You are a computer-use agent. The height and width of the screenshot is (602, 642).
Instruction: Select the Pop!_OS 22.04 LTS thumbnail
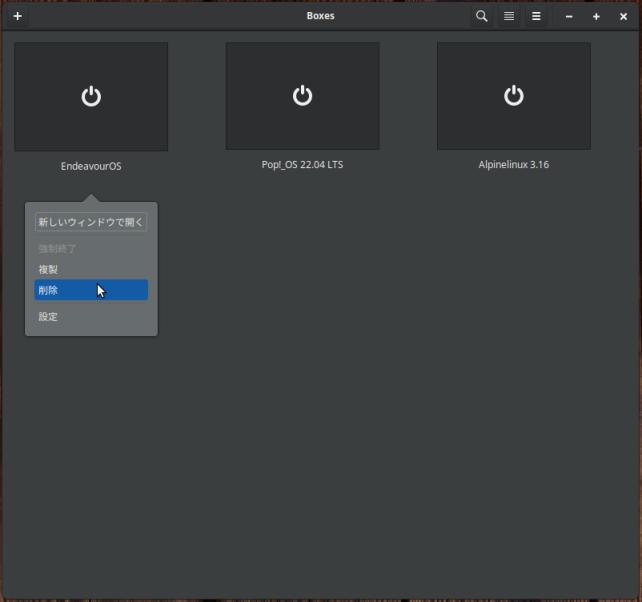coord(302,96)
